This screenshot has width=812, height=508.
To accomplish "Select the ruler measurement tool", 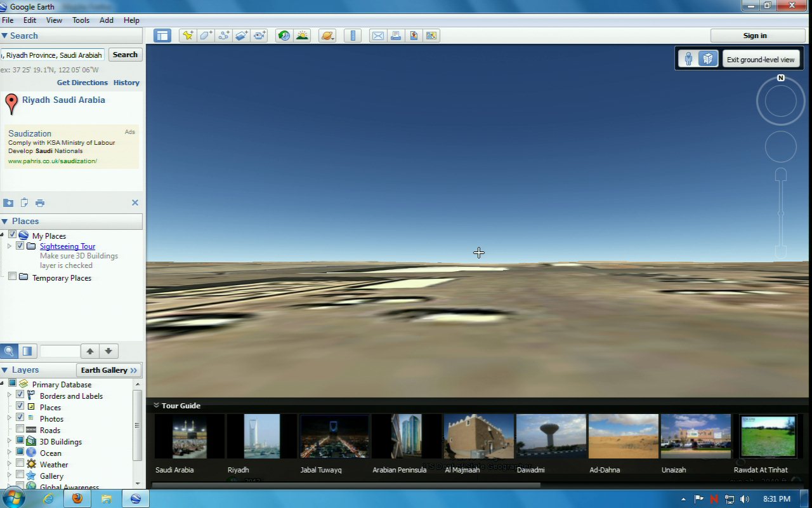I will 353,36.
